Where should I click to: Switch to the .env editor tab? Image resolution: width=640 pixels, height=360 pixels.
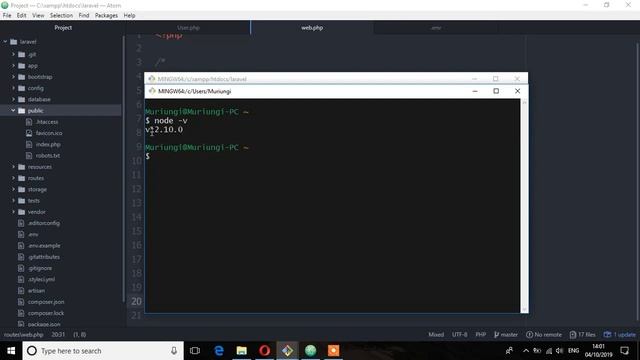pos(436,28)
